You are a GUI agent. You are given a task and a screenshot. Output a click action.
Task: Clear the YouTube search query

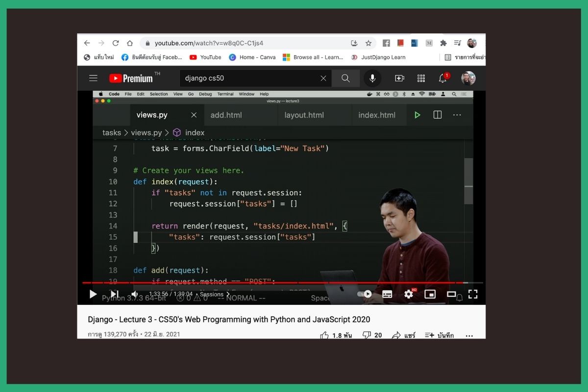pos(323,78)
